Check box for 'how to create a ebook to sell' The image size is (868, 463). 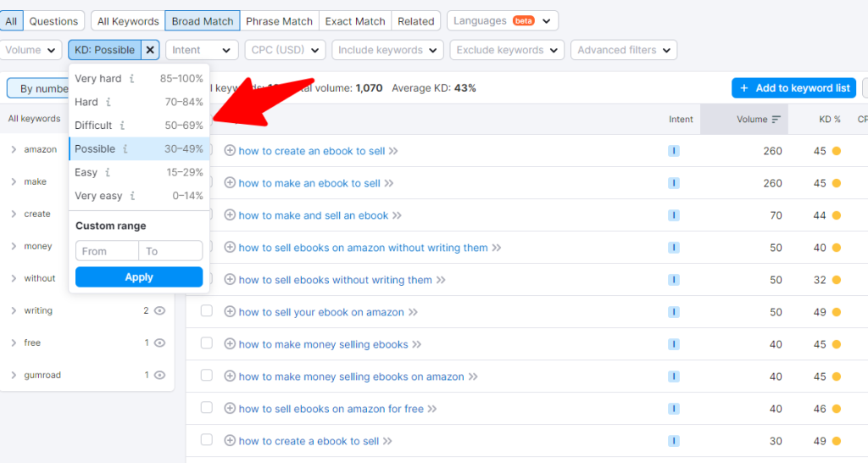pyautogui.click(x=207, y=440)
